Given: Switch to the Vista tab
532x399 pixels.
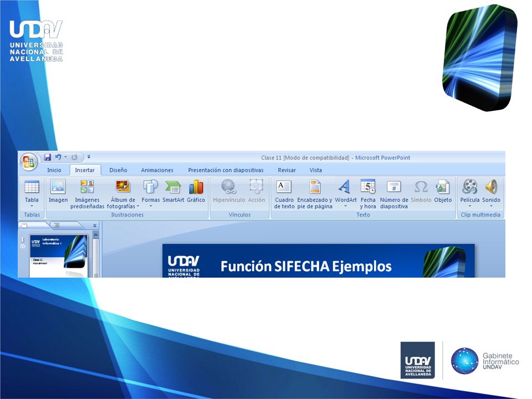Looking at the screenshot, I should (x=315, y=170).
